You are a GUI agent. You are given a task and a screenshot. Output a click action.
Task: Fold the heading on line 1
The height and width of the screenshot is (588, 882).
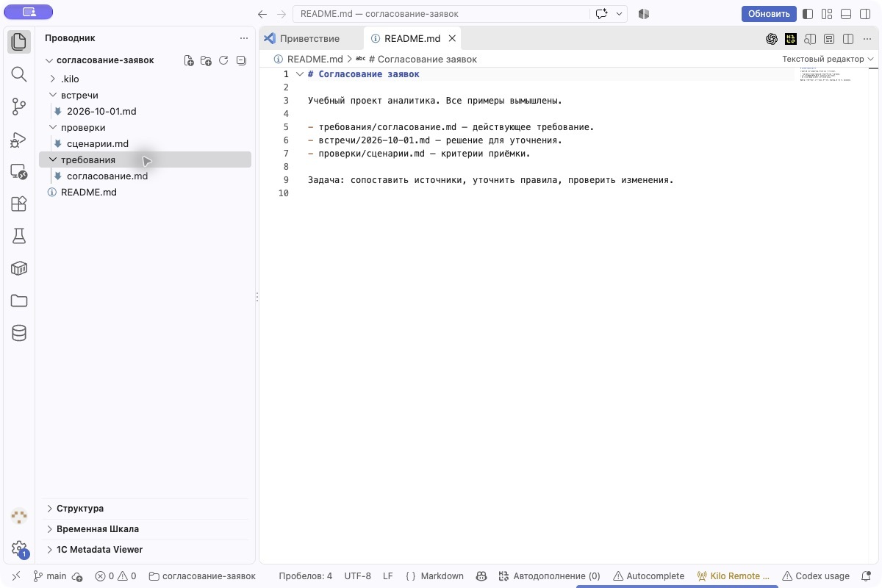(x=299, y=74)
